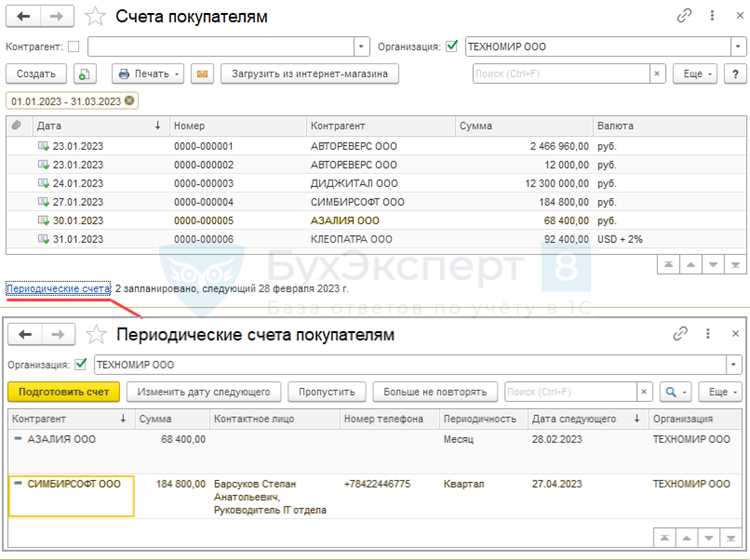The height and width of the screenshot is (560, 750).
Task: Click the envelope icon button after Печать
Action: click(x=202, y=74)
